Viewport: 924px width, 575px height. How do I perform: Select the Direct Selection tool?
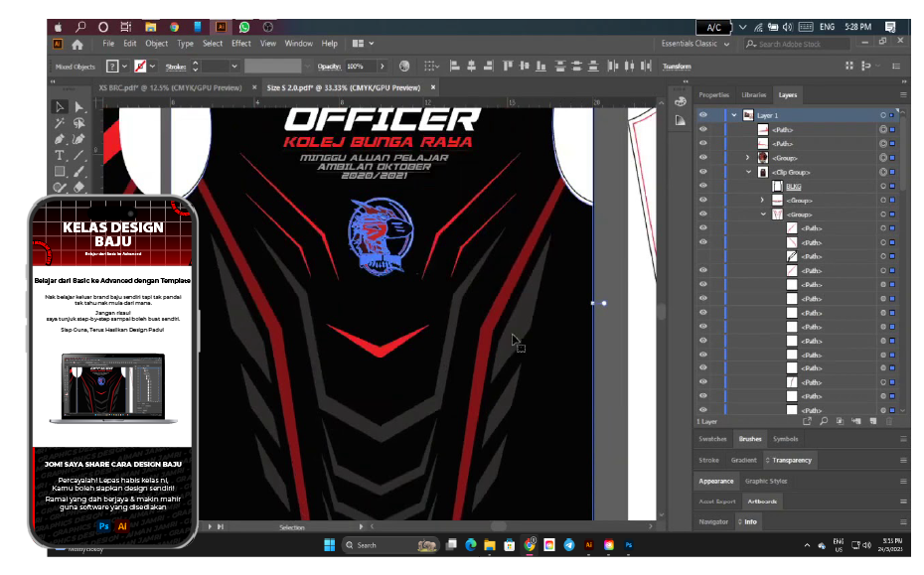click(78, 107)
